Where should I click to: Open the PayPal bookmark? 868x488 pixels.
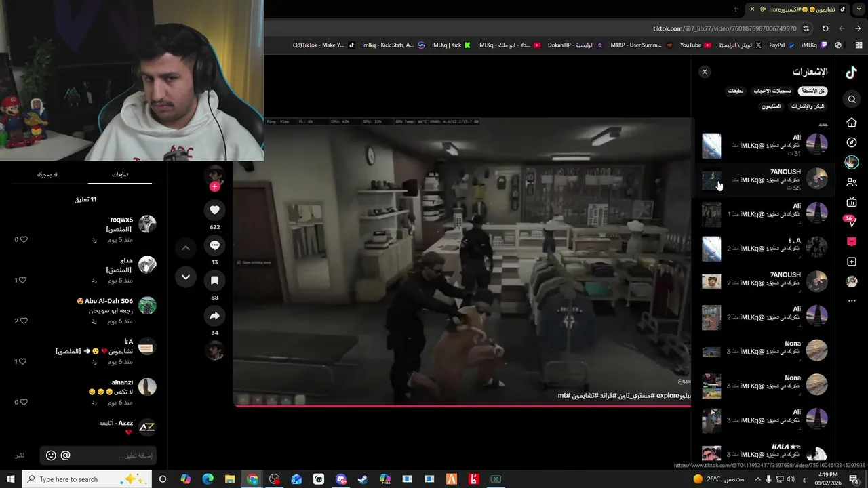point(782,45)
